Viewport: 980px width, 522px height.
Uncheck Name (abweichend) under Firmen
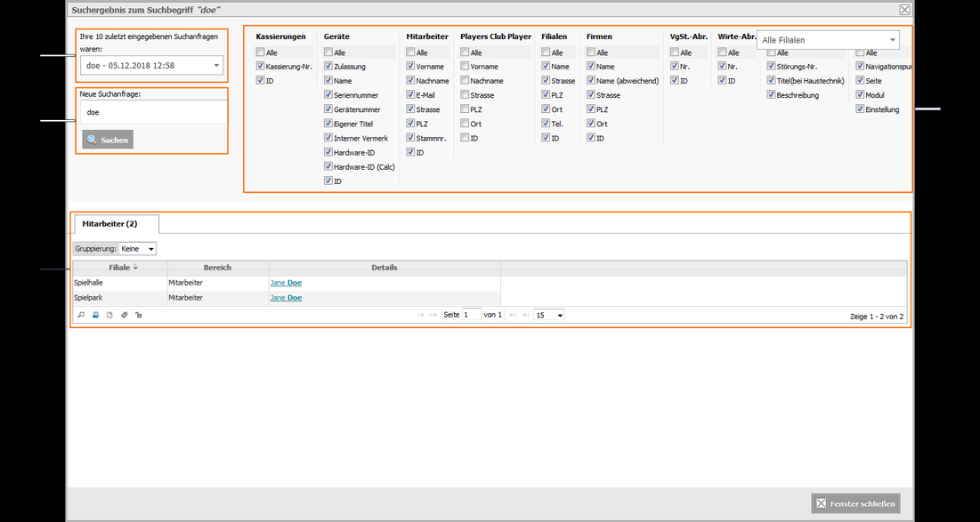pyautogui.click(x=591, y=81)
